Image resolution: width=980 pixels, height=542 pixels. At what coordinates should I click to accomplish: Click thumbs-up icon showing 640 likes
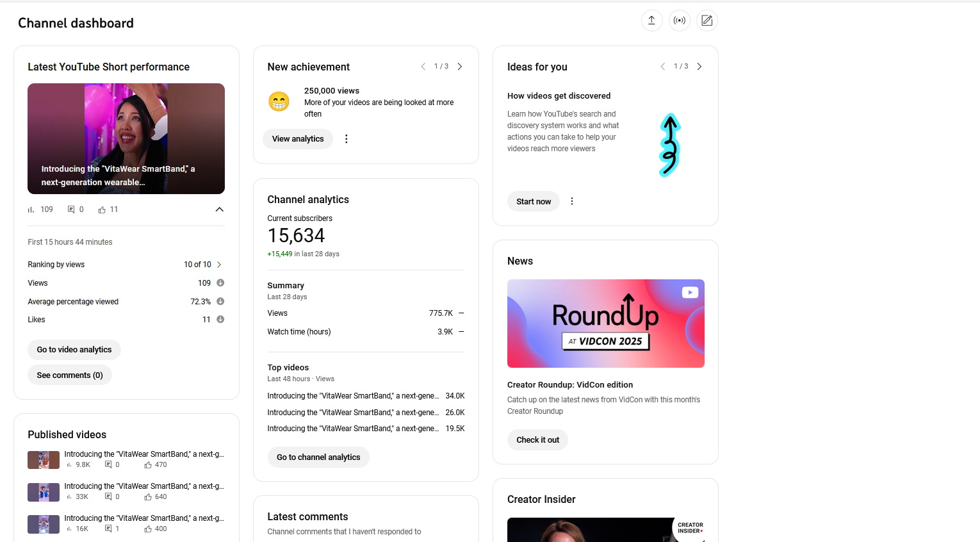[148, 497]
